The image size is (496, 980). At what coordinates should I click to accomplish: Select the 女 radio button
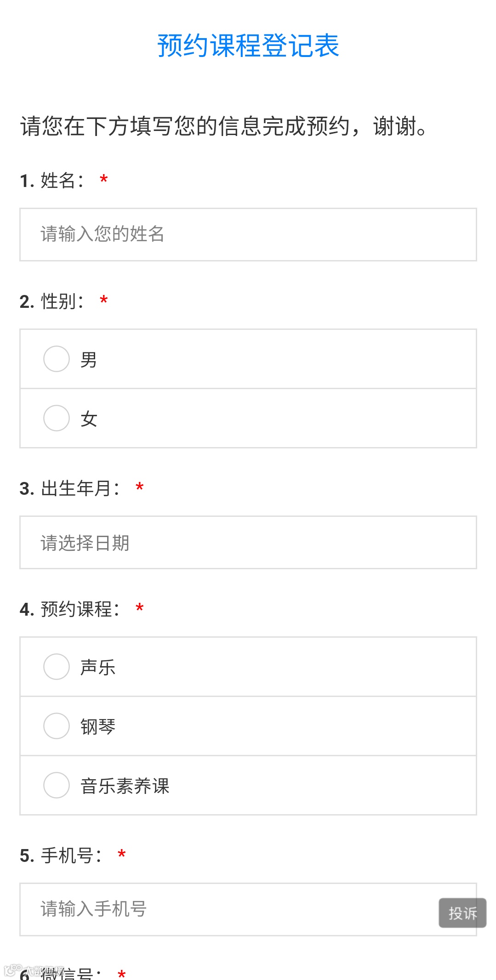[57, 418]
